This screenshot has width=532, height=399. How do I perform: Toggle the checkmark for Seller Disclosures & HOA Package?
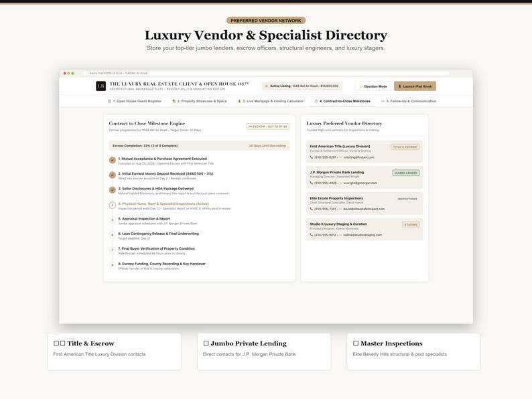pyautogui.click(x=113, y=190)
